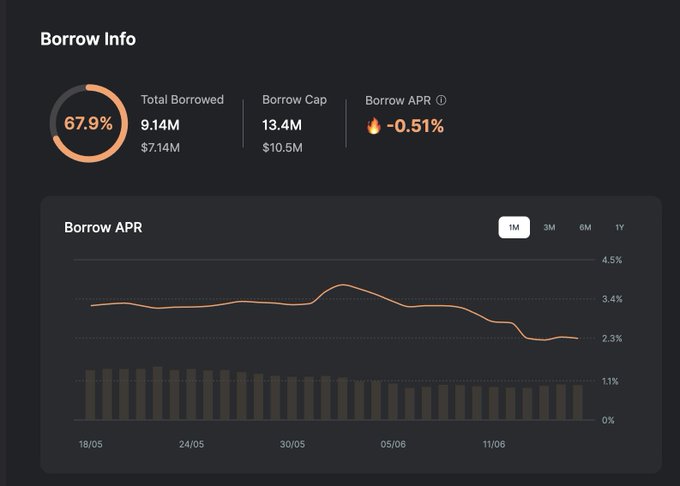Click the 9.14M total borrowed value
Image resolution: width=680 pixels, height=486 pixels.
(x=160, y=125)
